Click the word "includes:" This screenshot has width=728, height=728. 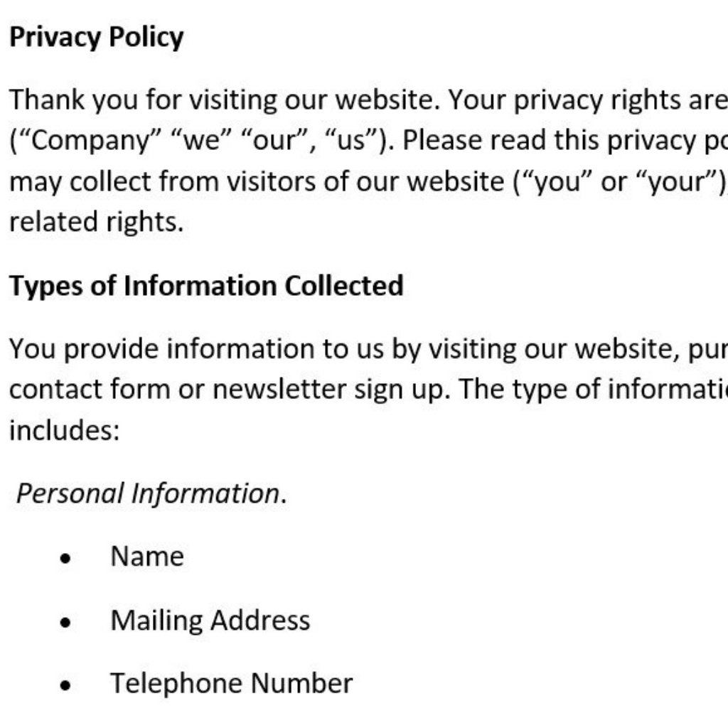64,430
